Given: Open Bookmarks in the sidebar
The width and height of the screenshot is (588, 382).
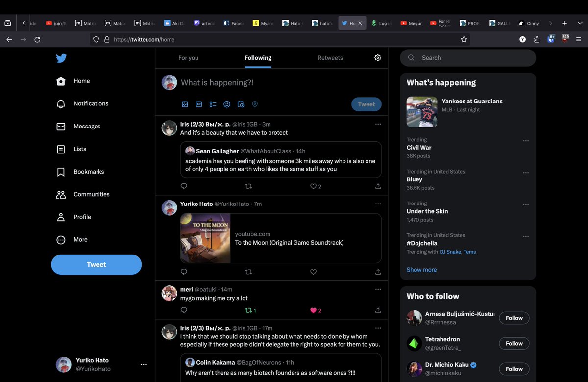Looking at the screenshot, I should pos(80,172).
